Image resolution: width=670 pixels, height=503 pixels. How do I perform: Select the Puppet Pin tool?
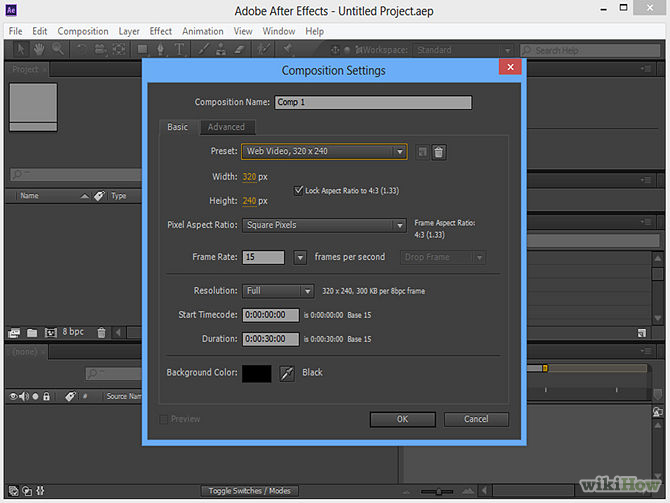point(288,50)
